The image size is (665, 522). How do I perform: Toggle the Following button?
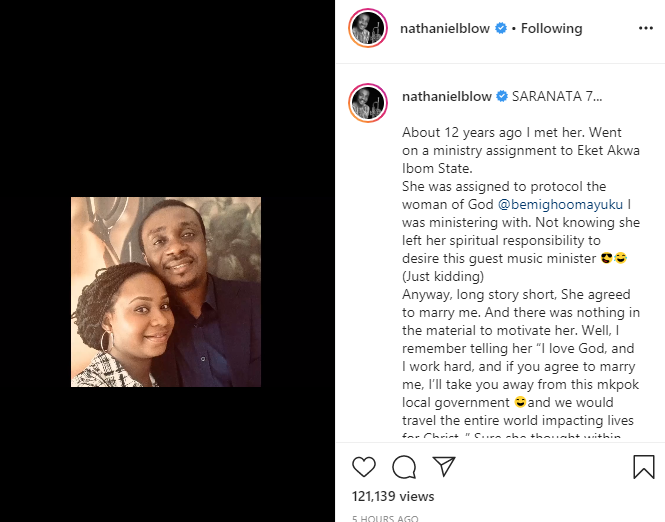point(552,29)
